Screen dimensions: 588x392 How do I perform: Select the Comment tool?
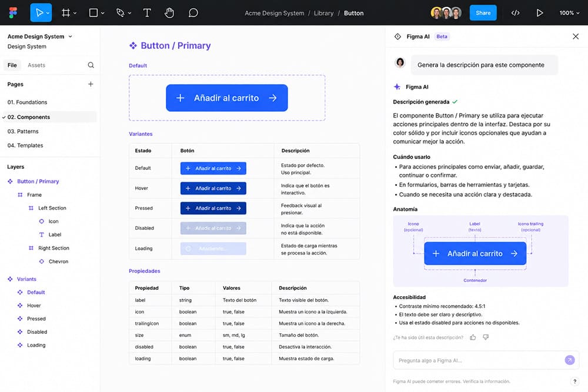tap(193, 13)
